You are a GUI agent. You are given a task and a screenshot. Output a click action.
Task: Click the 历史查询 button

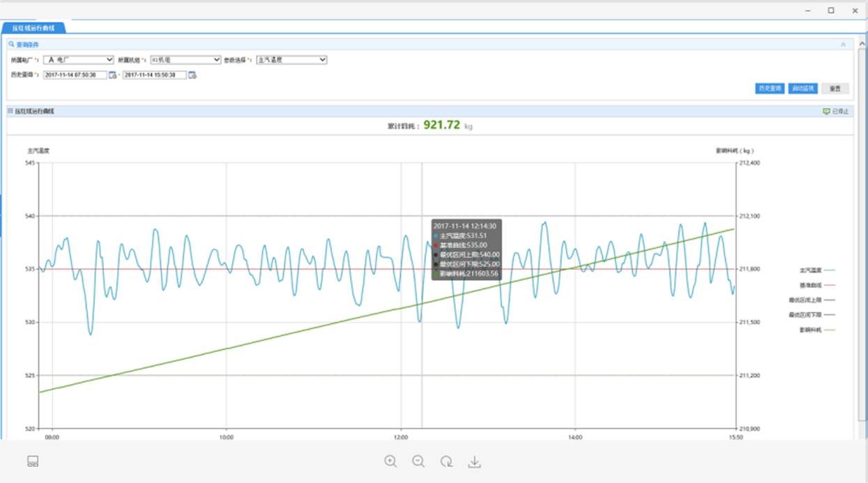[770, 89]
